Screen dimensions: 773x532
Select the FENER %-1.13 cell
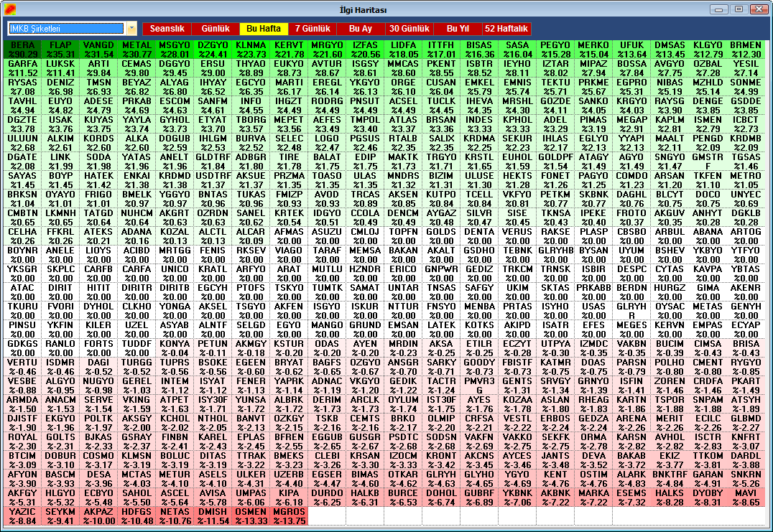click(251, 386)
